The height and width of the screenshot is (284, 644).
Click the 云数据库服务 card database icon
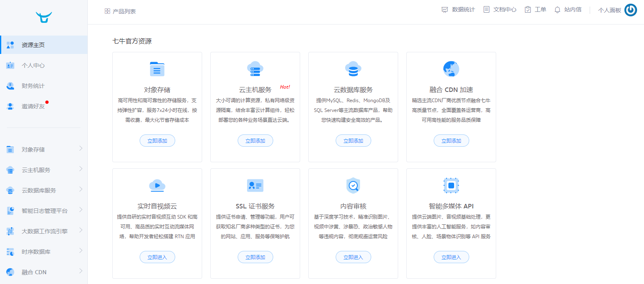click(x=353, y=69)
